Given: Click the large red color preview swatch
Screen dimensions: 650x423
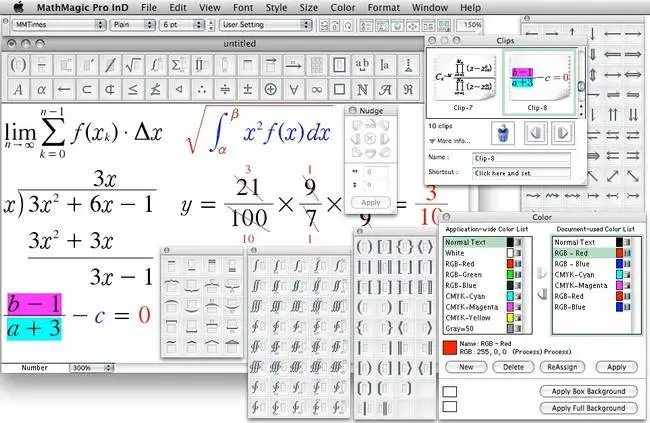Looking at the screenshot, I should click(x=450, y=348).
